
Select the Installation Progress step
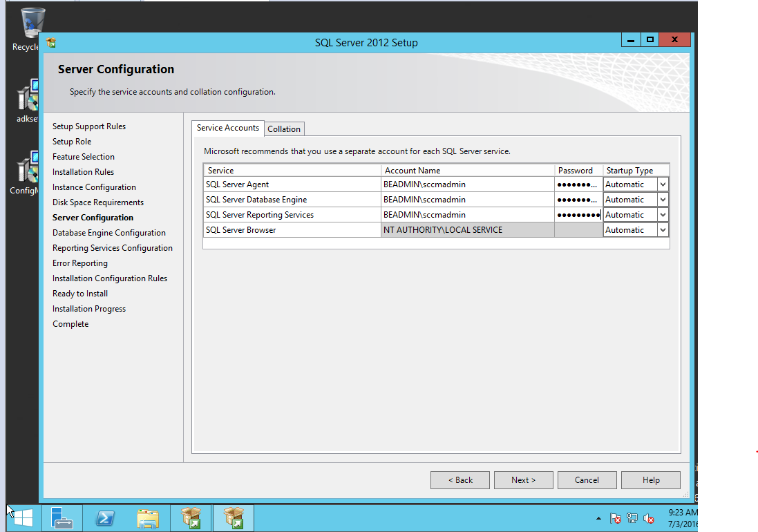pos(89,309)
